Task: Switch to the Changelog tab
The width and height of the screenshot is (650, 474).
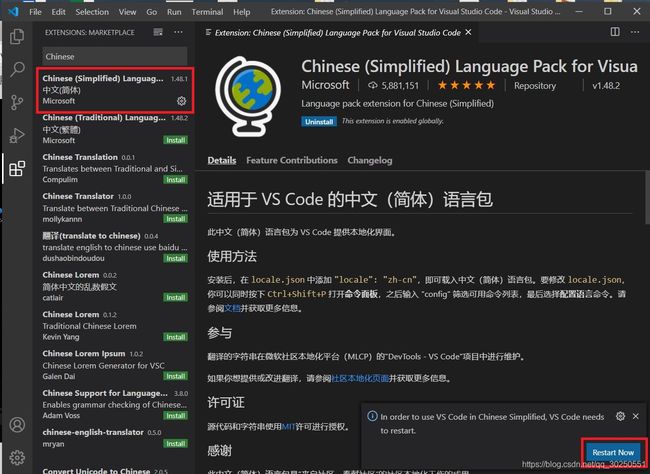Action: pyautogui.click(x=370, y=160)
